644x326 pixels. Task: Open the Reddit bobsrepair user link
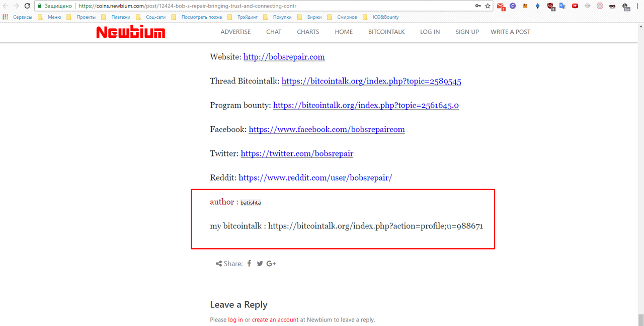point(315,178)
